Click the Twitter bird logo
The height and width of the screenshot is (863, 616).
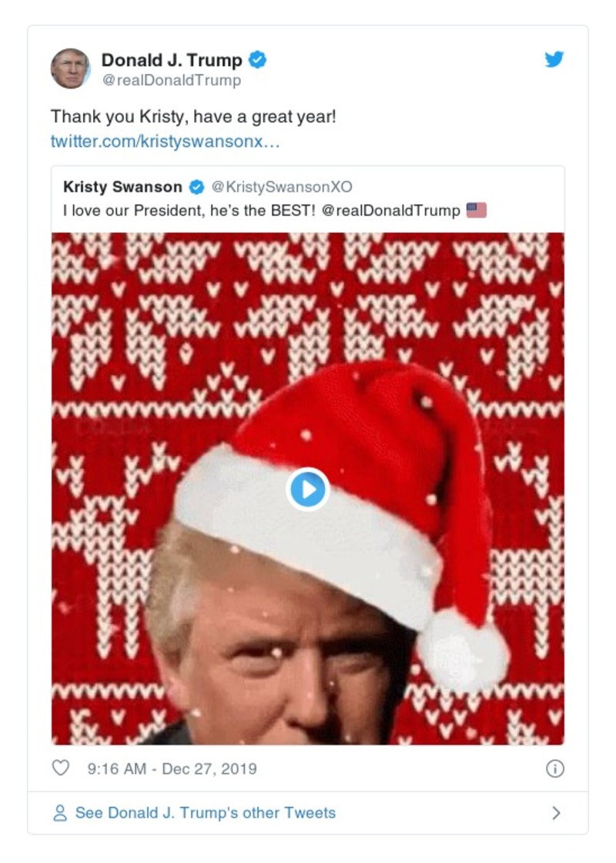click(x=554, y=59)
